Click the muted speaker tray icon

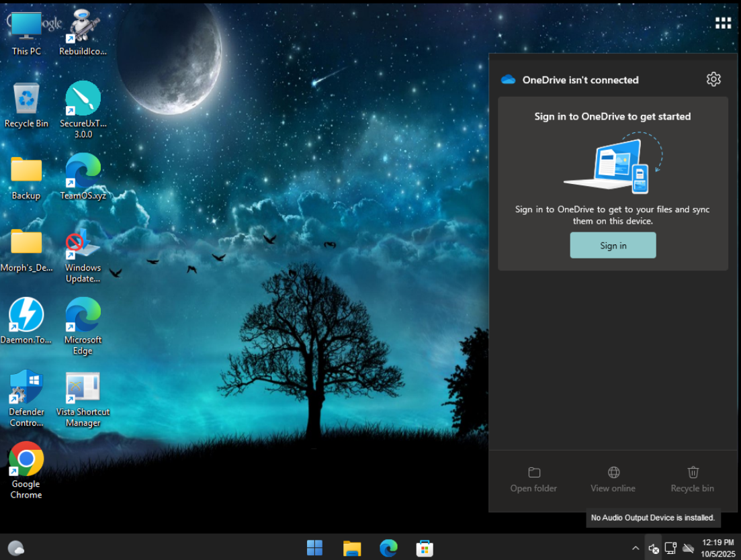654,548
